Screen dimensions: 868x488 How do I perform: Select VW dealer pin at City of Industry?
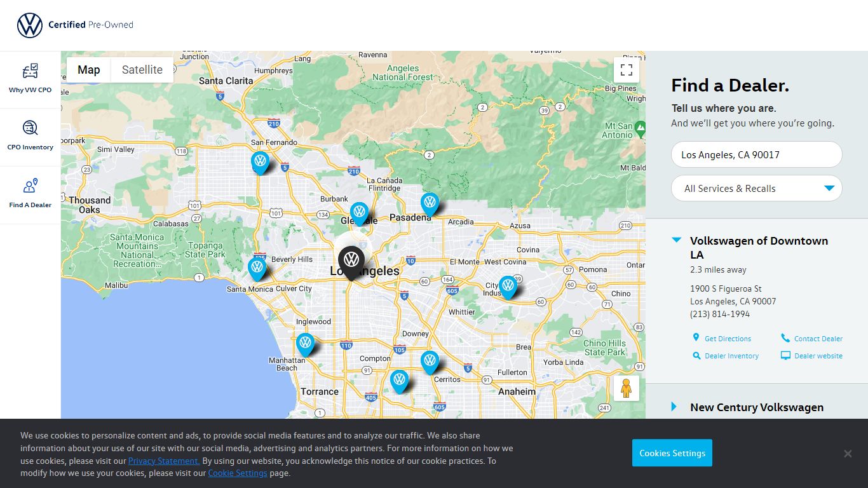click(x=507, y=287)
